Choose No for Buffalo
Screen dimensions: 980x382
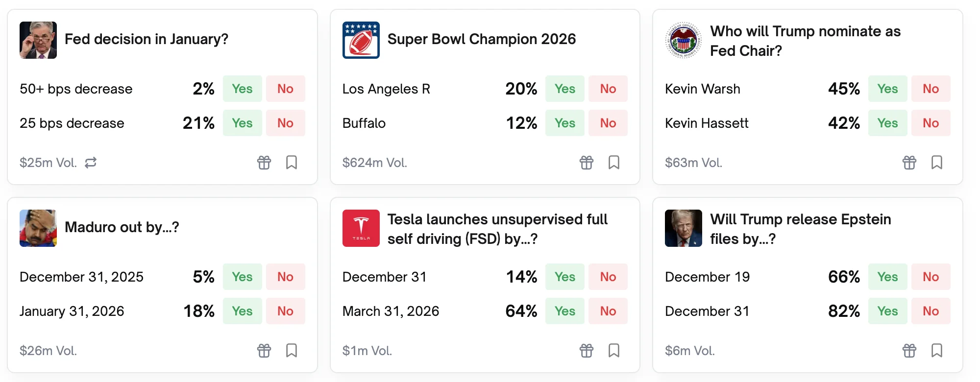coord(608,123)
